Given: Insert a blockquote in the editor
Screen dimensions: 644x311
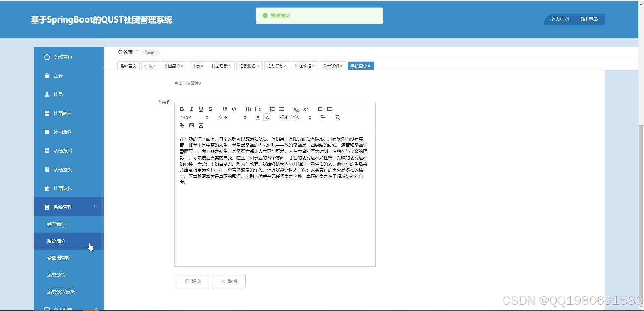Looking at the screenshot, I should tap(224, 109).
